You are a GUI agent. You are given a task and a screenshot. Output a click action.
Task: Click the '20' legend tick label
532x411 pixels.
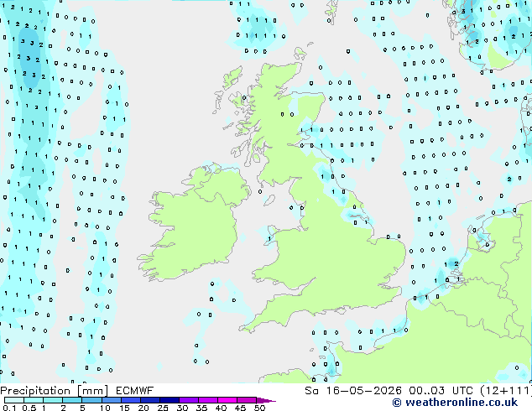point(143,408)
